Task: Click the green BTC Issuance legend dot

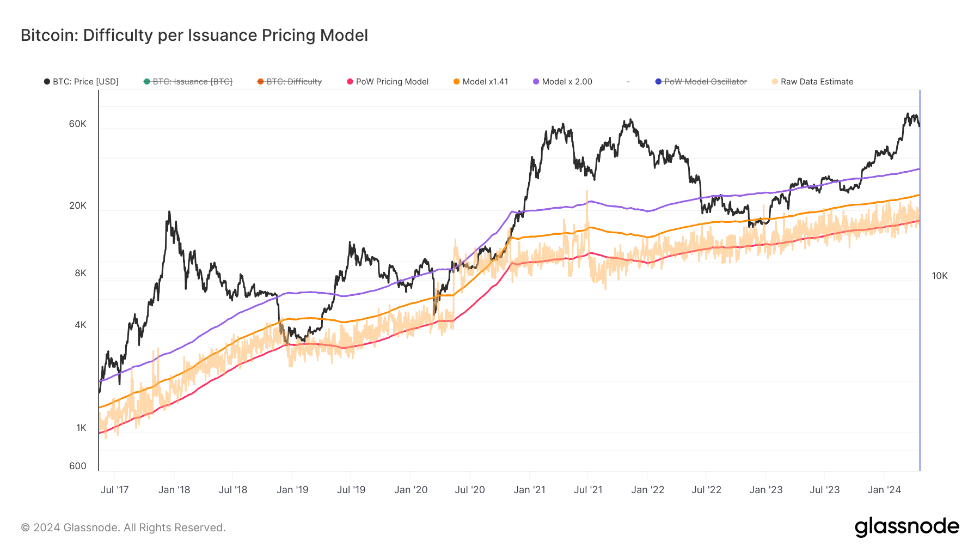Action: [x=147, y=82]
